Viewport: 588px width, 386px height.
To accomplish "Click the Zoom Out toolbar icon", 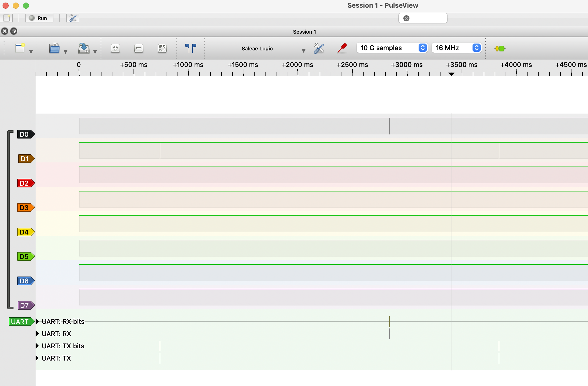I will [139, 48].
